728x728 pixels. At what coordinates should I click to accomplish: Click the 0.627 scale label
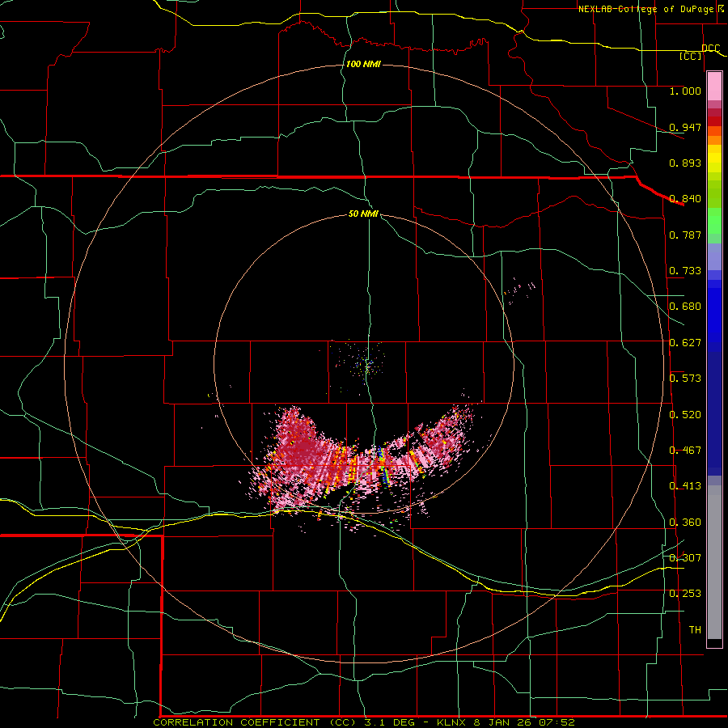pos(685,343)
